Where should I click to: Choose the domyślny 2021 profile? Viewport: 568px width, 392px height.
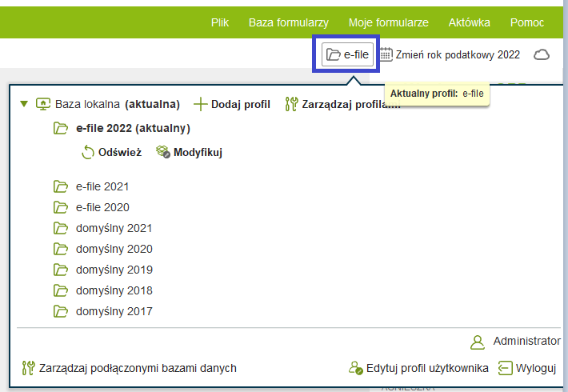[x=114, y=228]
